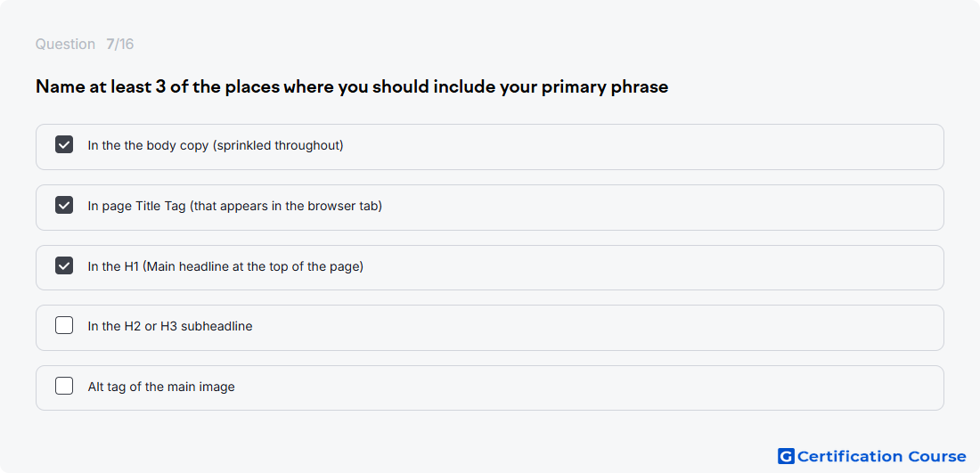Screen dimensions: 980x473
Task: Click the blue G logo icon
Action: pos(786,457)
